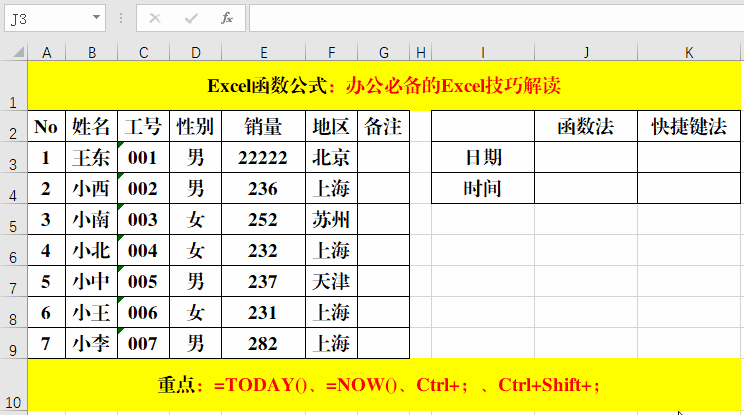
Task: Select column I header
Action: point(483,52)
